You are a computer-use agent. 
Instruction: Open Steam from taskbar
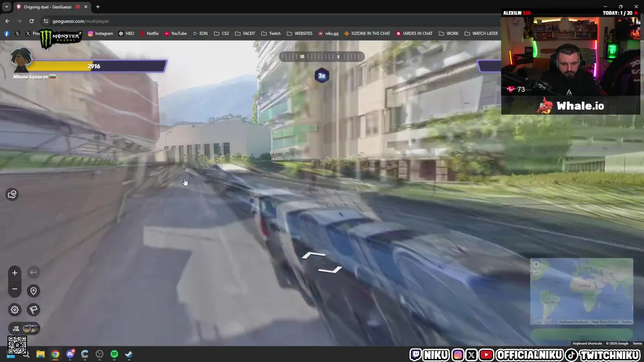pos(129,354)
